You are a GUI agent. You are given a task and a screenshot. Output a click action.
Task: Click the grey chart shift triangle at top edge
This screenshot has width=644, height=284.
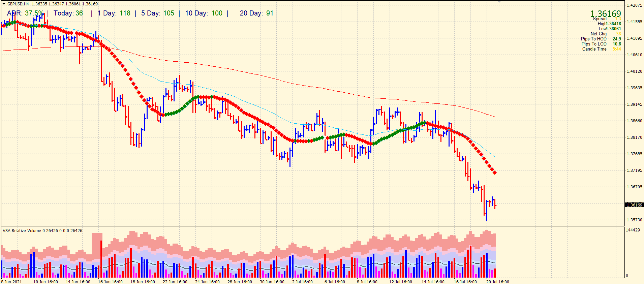point(499,2)
